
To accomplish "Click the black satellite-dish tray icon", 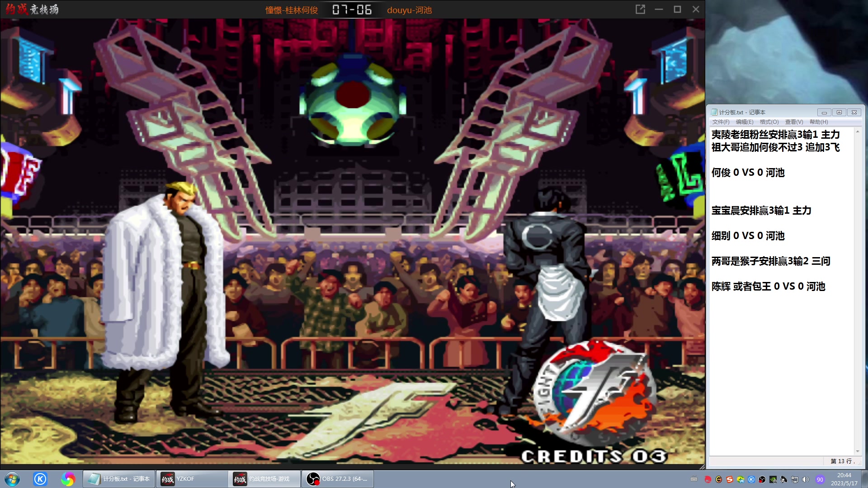I will [x=784, y=479].
